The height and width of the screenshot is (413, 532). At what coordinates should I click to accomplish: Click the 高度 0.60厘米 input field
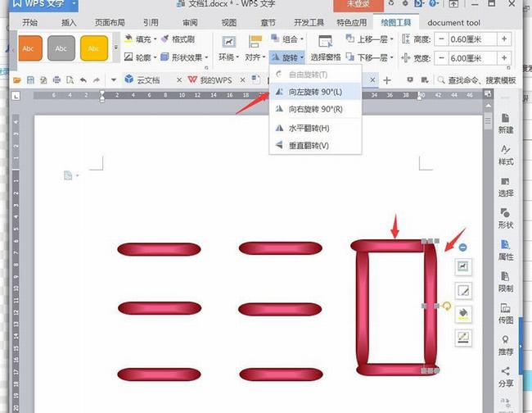[x=472, y=39]
